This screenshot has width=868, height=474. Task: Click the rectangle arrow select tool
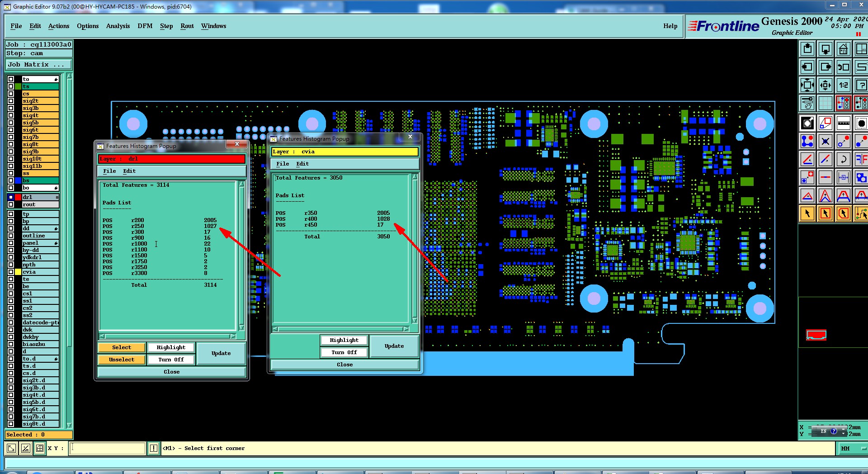click(826, 213)
